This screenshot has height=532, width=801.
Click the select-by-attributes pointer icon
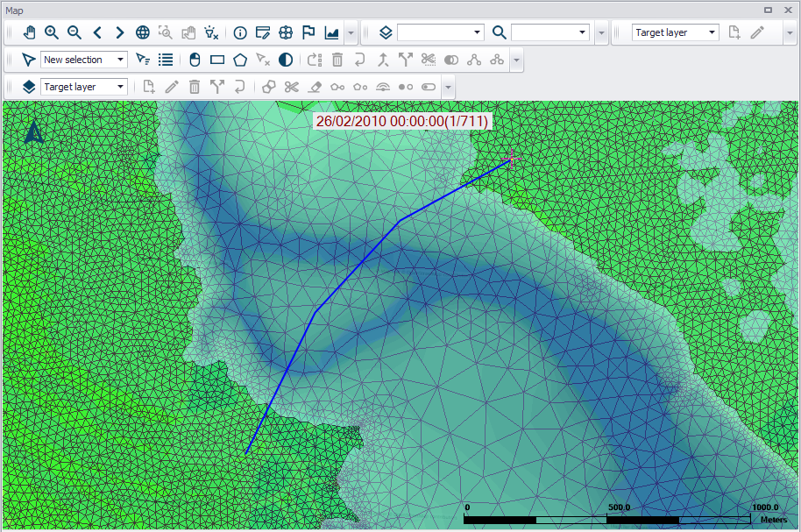[143, 60]
